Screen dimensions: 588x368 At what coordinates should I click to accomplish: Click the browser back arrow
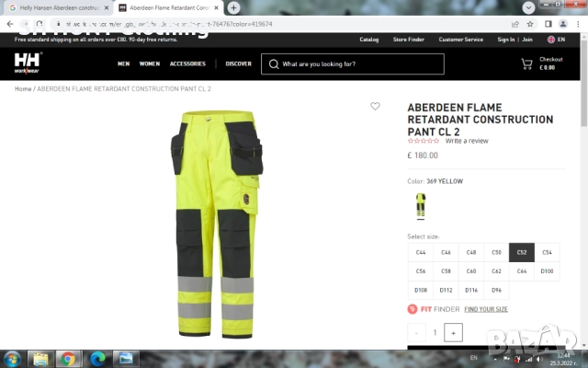[10, 24]
